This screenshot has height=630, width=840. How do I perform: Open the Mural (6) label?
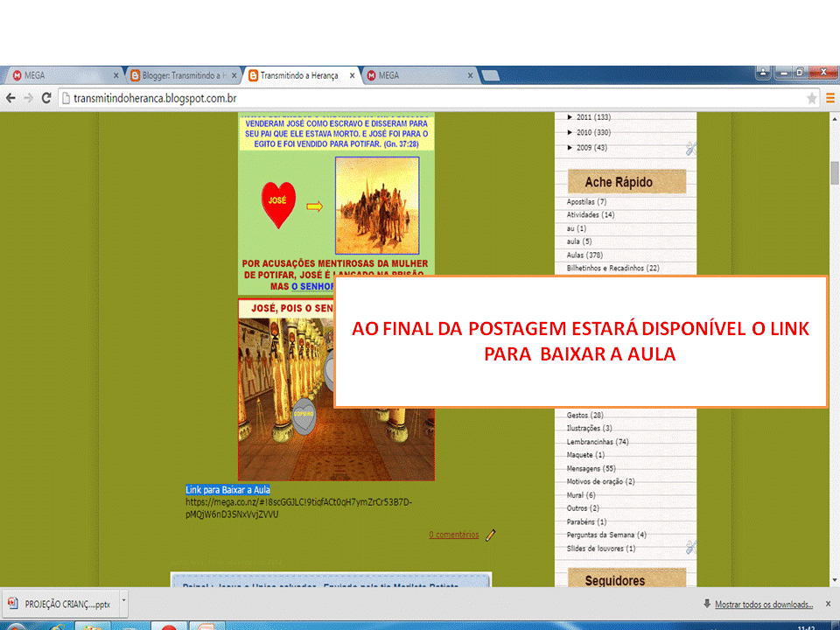(581, 495)
